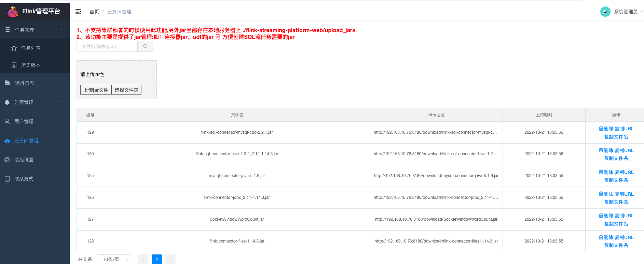Delete the flink-connector-jdbc jar row
This screenshot has height=264, width=644.
click(x=606, y=194)
